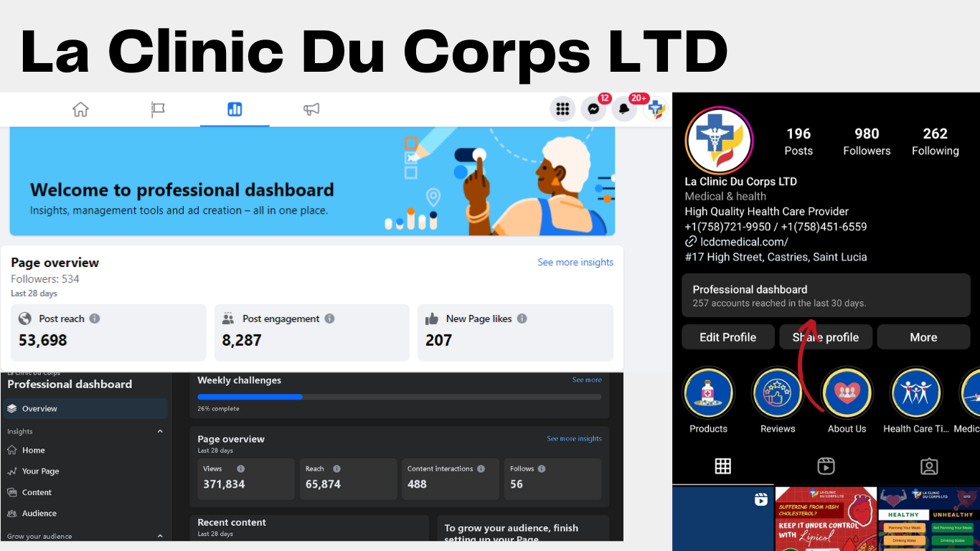Image resolution: width=980 pixels, height=551 pixels.
Task: Open the Views 371,834 card
Action: click(x=246, y=479)
